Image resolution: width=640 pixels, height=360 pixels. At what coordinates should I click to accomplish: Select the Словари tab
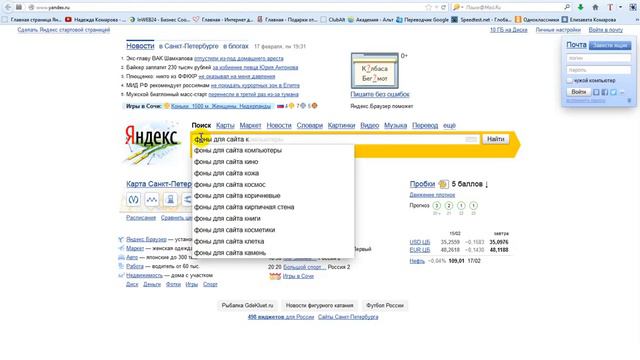(310, 125)
